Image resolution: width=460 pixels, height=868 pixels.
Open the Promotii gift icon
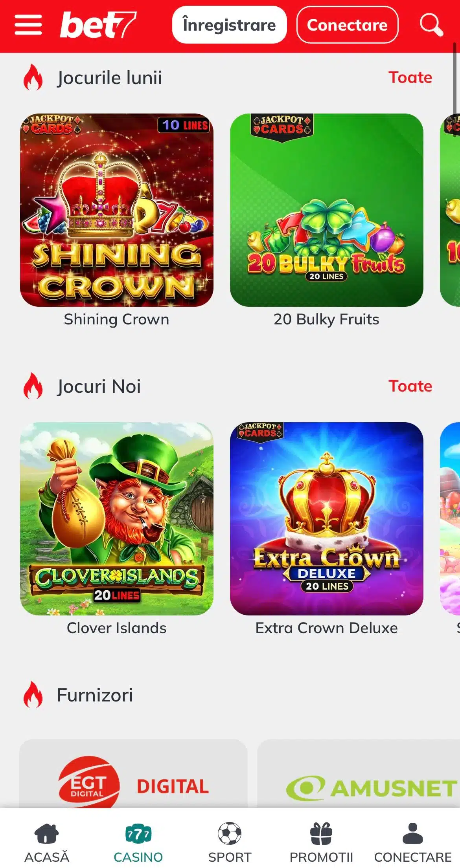click(x=321, y=833)
